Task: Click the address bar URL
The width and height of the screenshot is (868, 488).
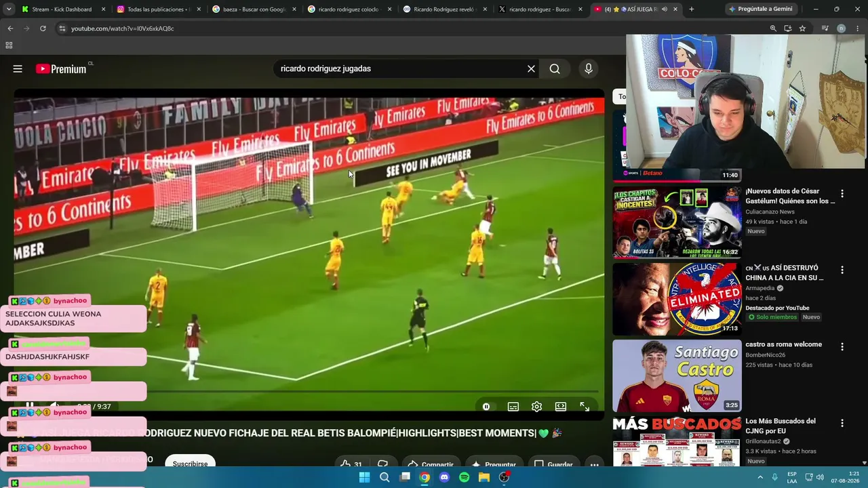Action: click(x=123, y=28)
